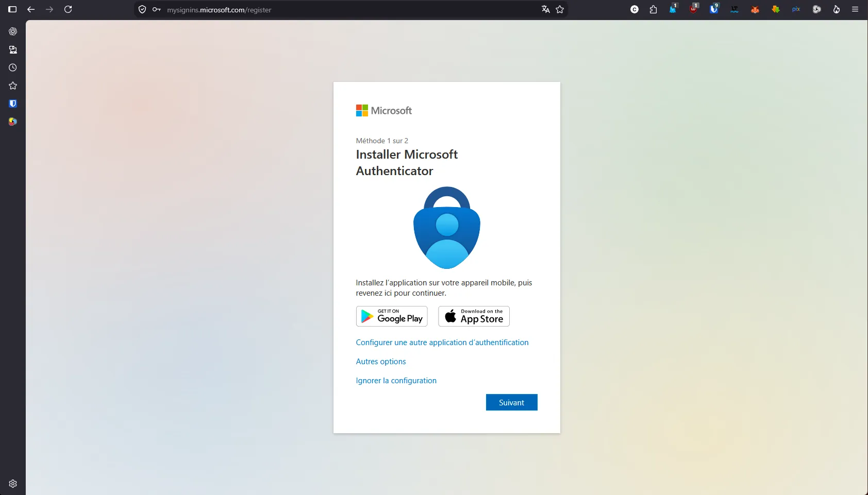Open the browser hamburger menu

[855, 9]
